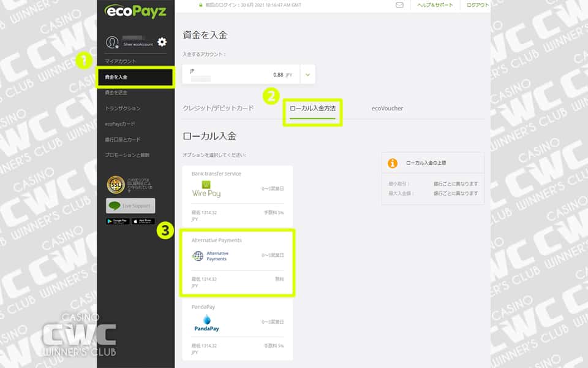The width and height of the screenshot is (588, 368).
Task: Select 資金を入金 in the sidebar
Action: tap(135, 77)
